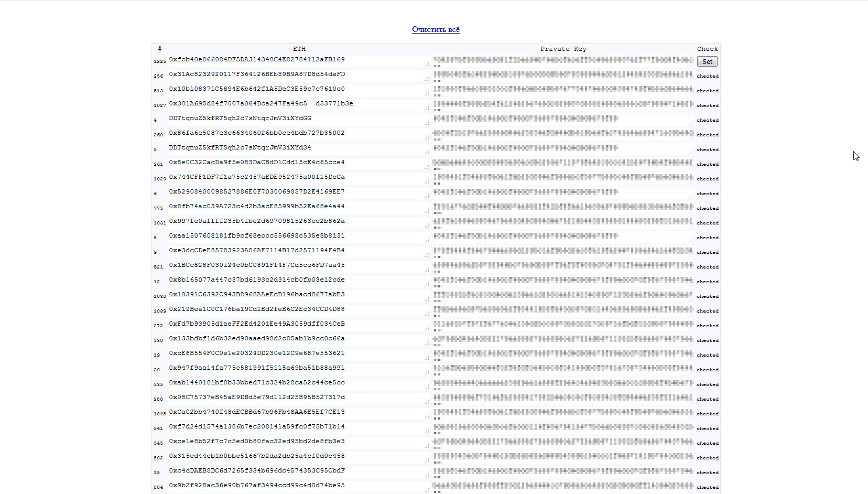Select the '#' column header
Image resolution: width=868 pixels, height=494 pixels.
(160, 49)
